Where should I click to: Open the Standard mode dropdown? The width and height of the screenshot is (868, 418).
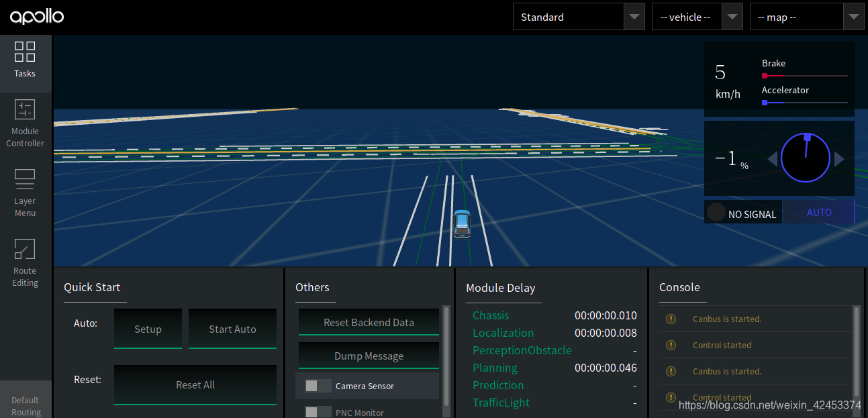tap(579, 17)
